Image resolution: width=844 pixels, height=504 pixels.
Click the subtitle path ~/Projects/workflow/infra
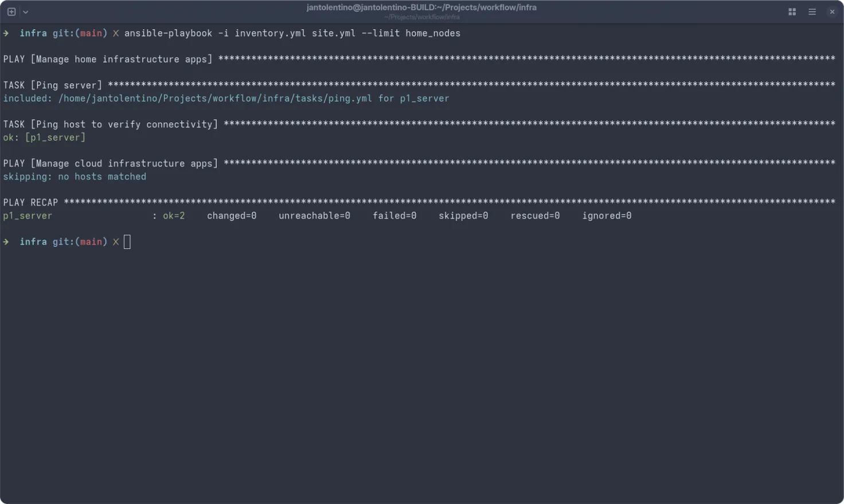click(x=422, y=17)
